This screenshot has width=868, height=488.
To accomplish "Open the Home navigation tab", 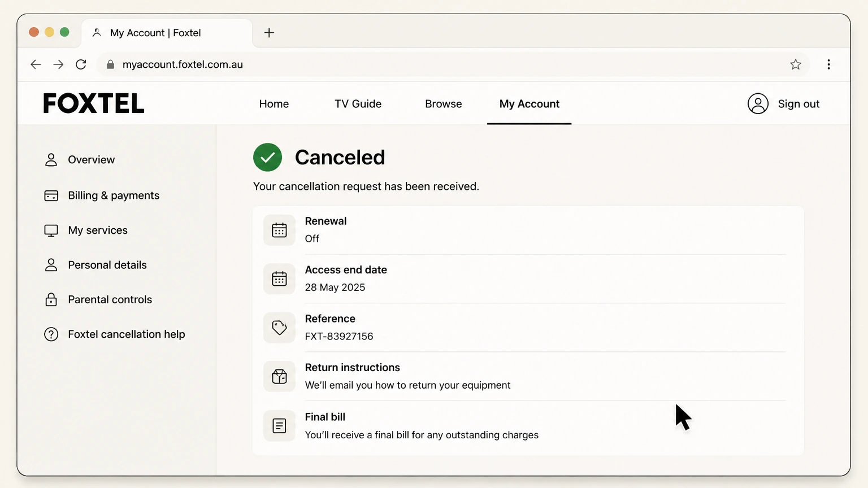I will 274,104.
